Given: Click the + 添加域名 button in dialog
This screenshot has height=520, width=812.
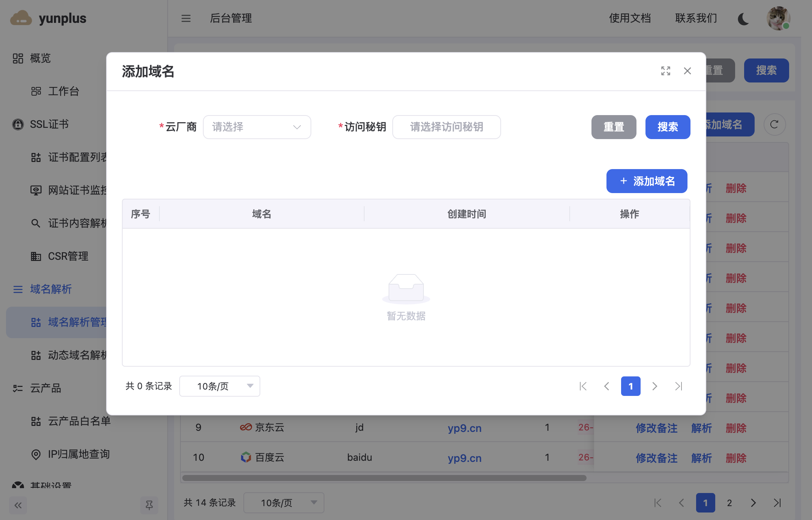Looking at the screenshot, I should point(647,181).
